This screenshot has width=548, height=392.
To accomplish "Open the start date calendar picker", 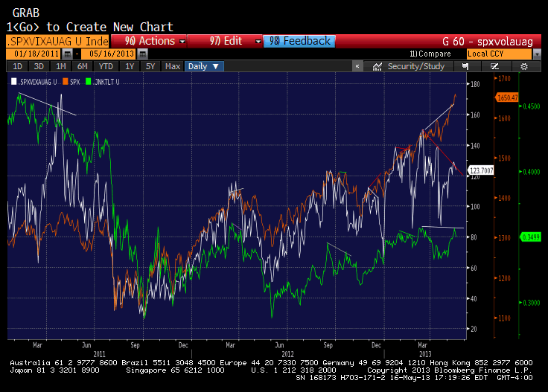I will tap(68, 54).
